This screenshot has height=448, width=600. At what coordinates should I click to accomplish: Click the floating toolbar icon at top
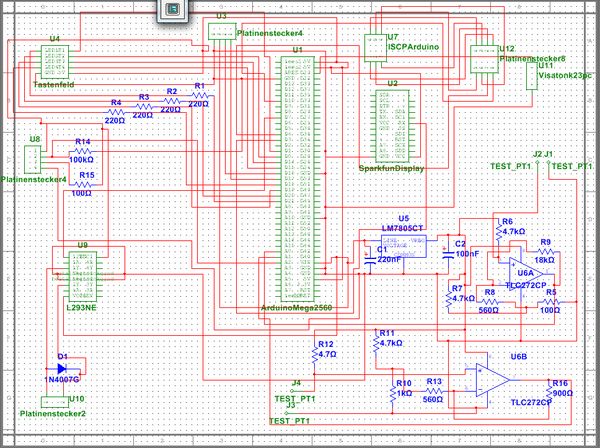pos(171,9)
